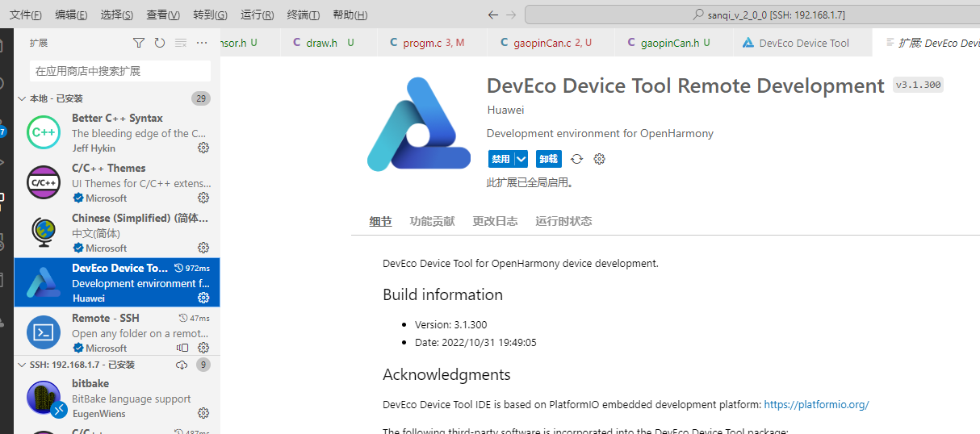Switch to the DevEco Device Tool editor tab
This screenshot has width=980, height=434.
click(803, 43)
